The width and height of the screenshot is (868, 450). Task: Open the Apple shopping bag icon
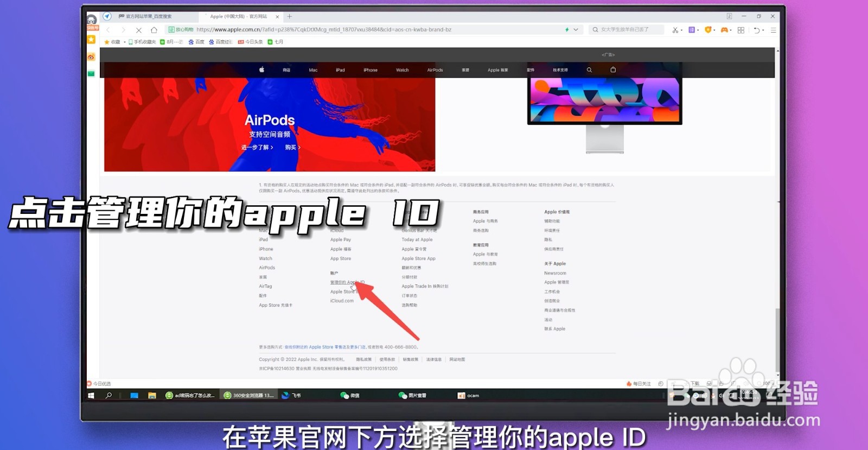tap(613, 69)
